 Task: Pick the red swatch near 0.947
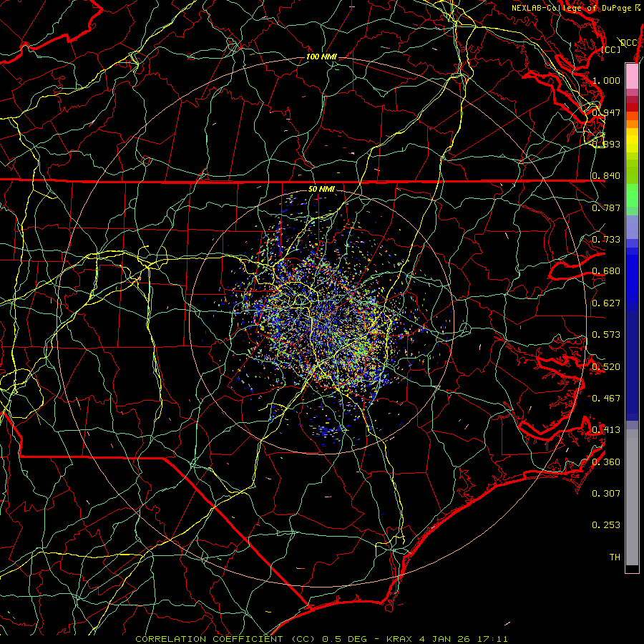[x=632, y=107]
